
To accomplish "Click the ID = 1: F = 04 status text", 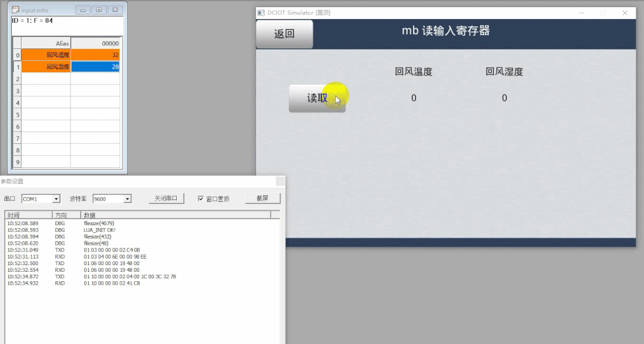I will 32,20.
